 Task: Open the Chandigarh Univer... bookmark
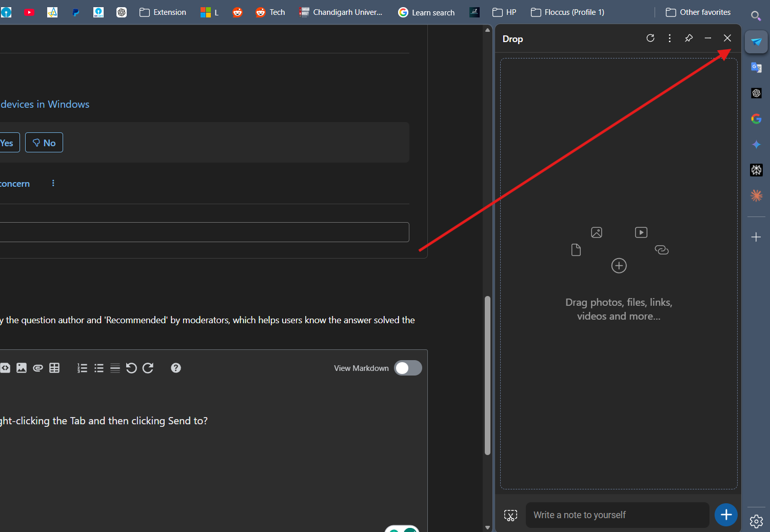click(341, 12)
